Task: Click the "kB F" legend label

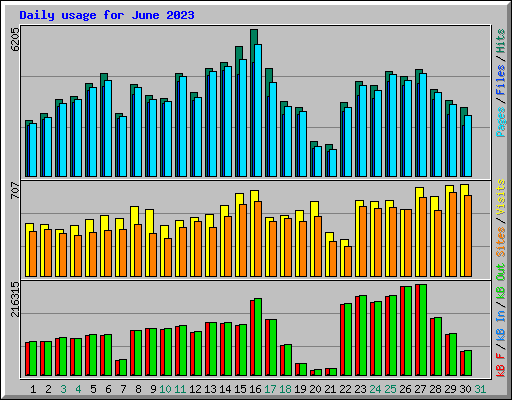Action: pyautogui.click(x=501, y=364)
